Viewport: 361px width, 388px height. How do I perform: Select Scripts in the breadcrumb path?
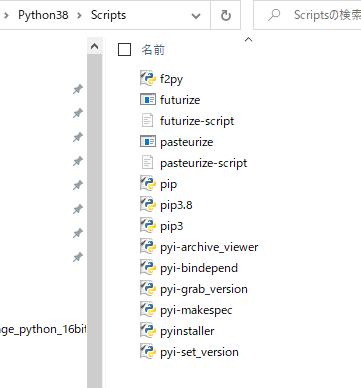[x=108, y=15]
